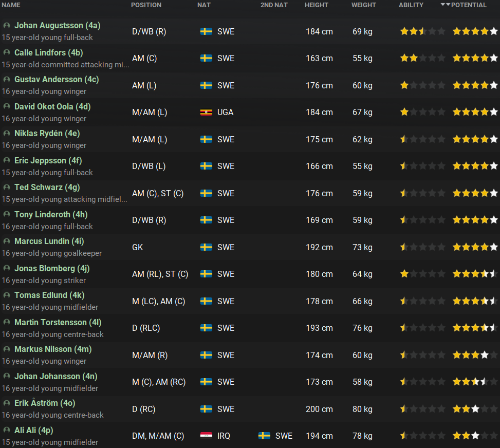Screen dimensions: 500x448
Task: Sort by the Ability column header
Action: pos(411,5)
